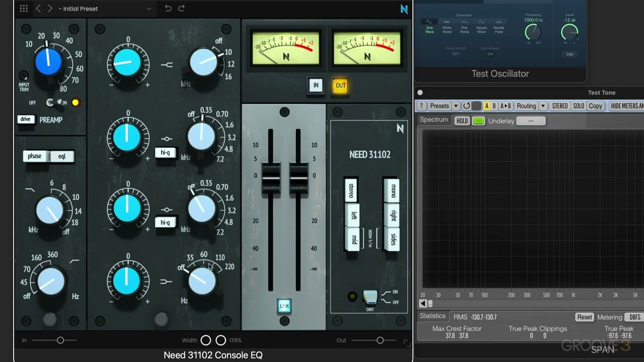Click the Statistics Reset button

[x=584, y=317]
